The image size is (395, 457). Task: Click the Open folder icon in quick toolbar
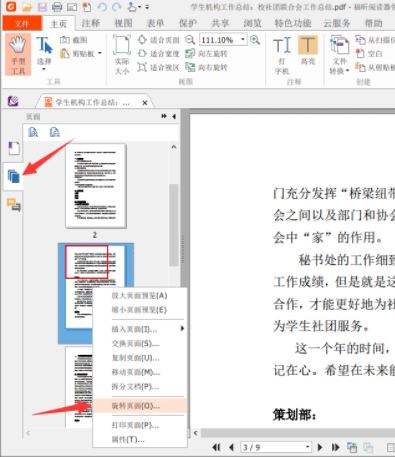pyautogui.click(x=27, y=7)
